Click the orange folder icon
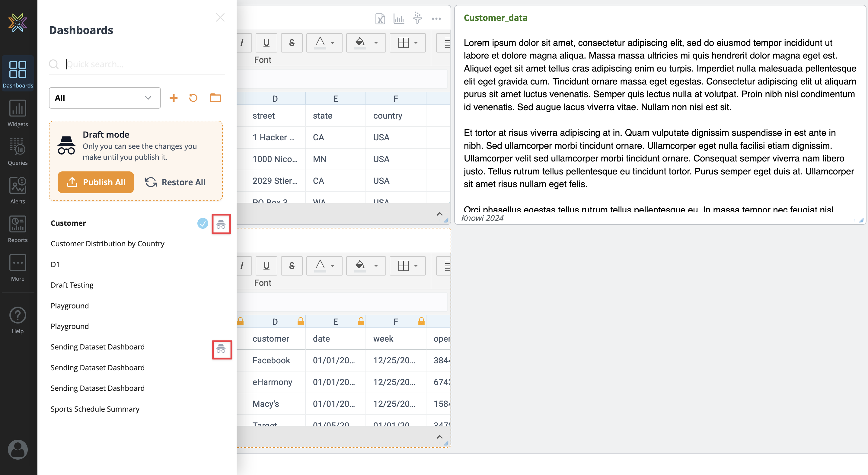868x475 pixels. coord(215,98)
